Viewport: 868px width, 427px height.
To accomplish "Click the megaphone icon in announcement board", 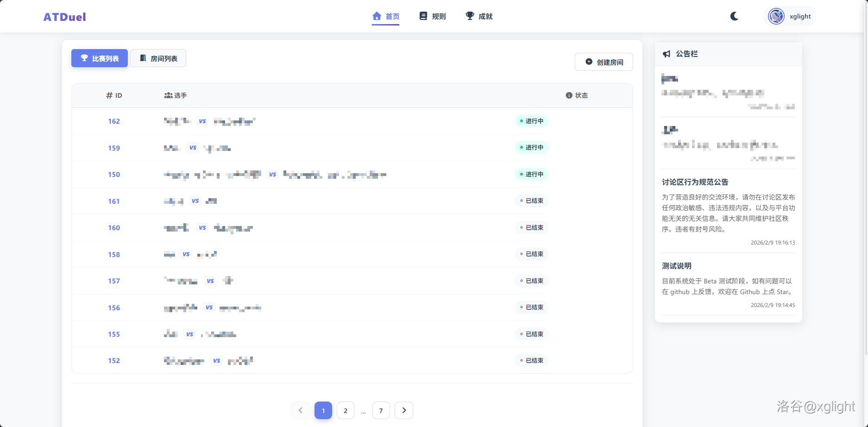I will (x=667, y=54).
